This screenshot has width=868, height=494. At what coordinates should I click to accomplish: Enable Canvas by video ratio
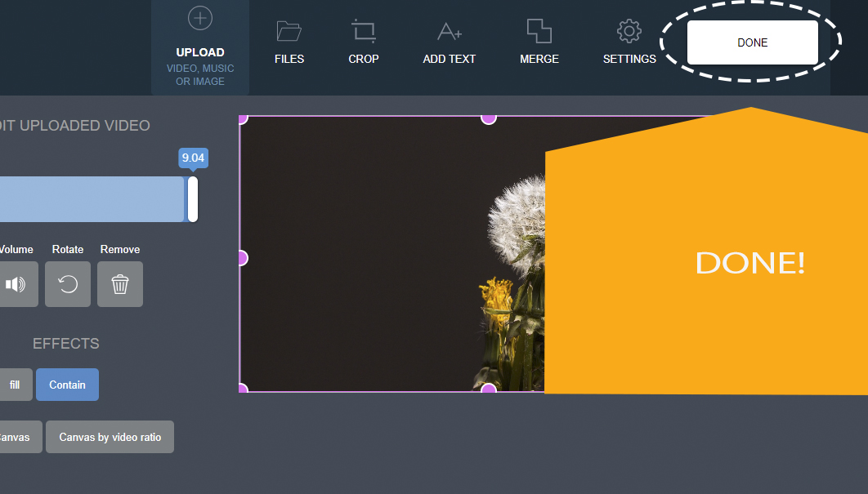pos(110,437)
